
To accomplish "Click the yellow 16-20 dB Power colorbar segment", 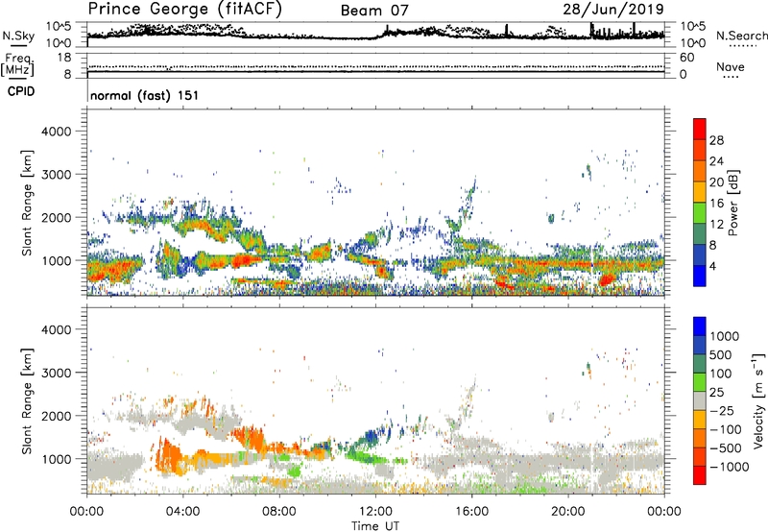I will 700,192.
